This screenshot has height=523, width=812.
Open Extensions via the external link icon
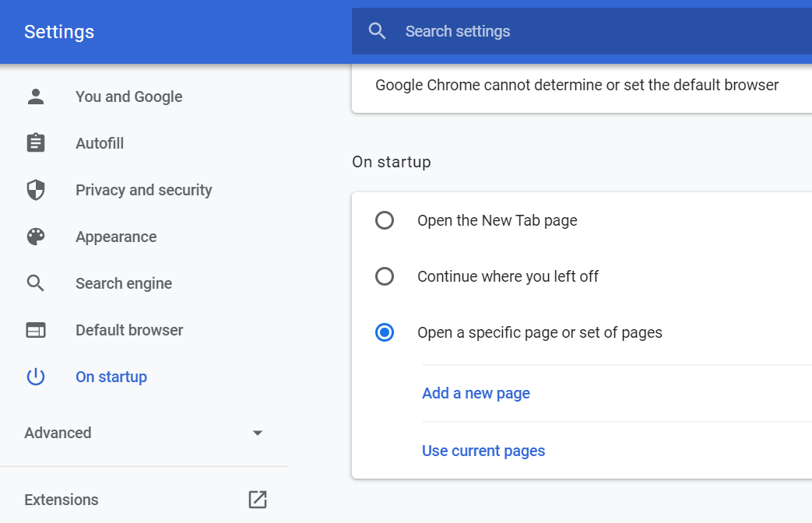click(257, 500)
